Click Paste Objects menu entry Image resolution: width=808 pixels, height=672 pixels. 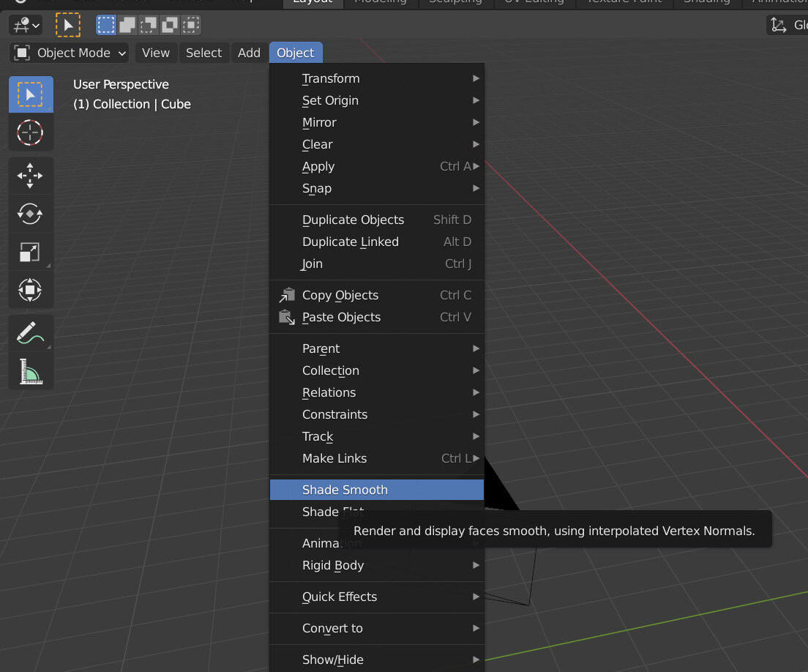(377, 317)
